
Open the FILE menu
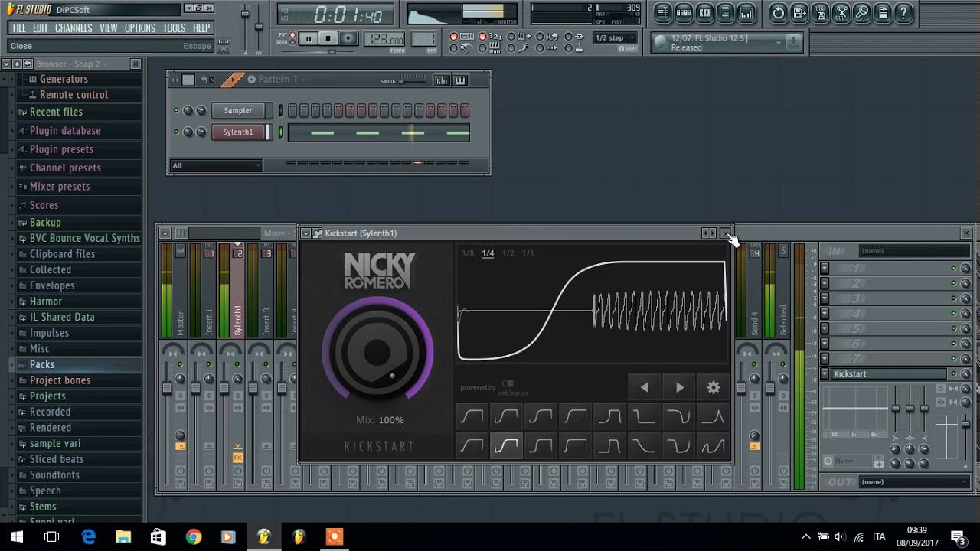click(19, 28)
